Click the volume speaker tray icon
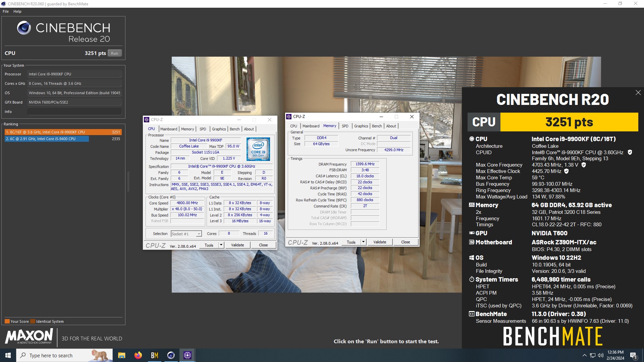The width and height of the screenshot is (644, 362). (x=600, y=355)
